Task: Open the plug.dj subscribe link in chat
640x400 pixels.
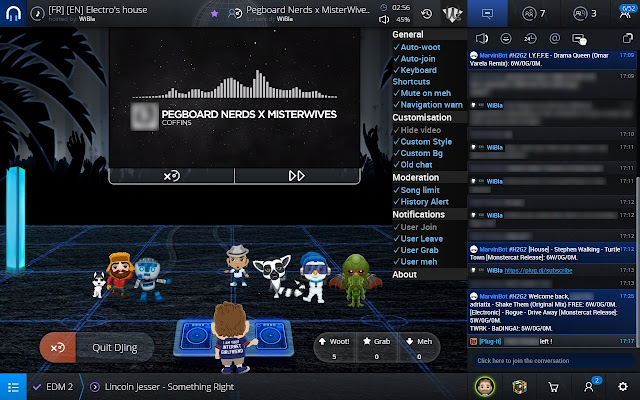Action: [538, 271]
